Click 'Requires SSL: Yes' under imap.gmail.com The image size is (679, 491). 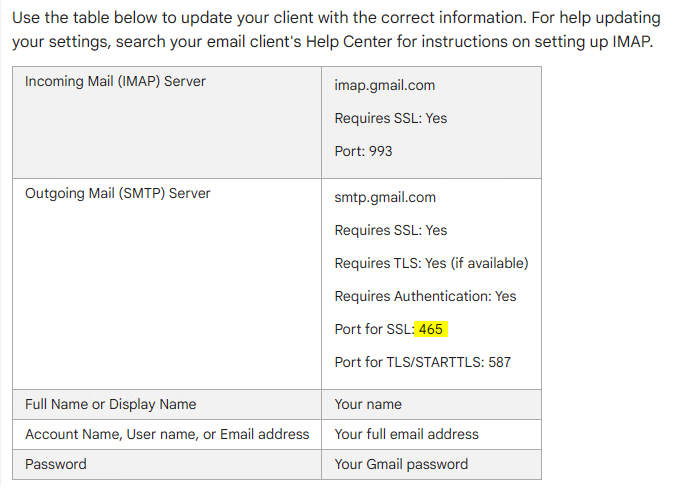coord(391,118)
